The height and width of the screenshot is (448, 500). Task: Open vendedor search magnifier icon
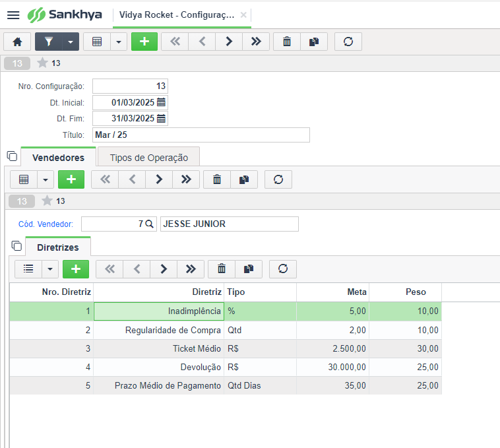point(149,224)
